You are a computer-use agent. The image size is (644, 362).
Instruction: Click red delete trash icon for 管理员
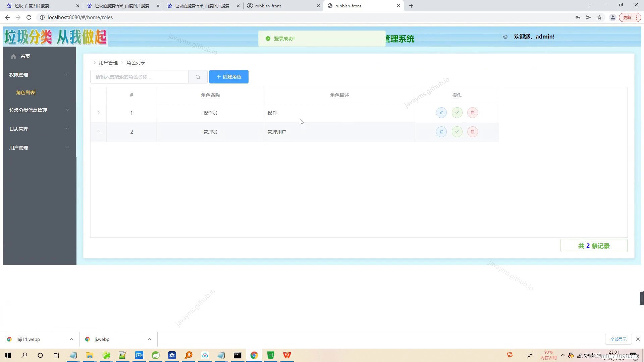pyautogui.click(x=472, y=132)
